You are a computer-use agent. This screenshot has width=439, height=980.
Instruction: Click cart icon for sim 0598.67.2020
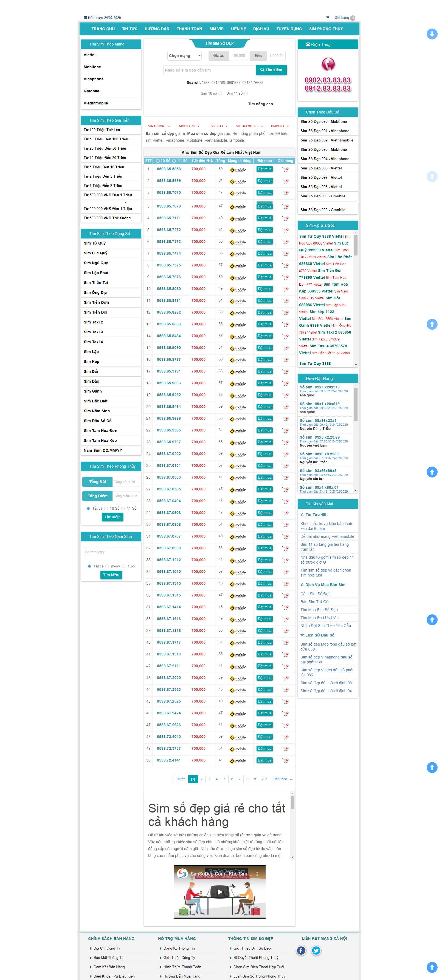click(x=285, y=678)
